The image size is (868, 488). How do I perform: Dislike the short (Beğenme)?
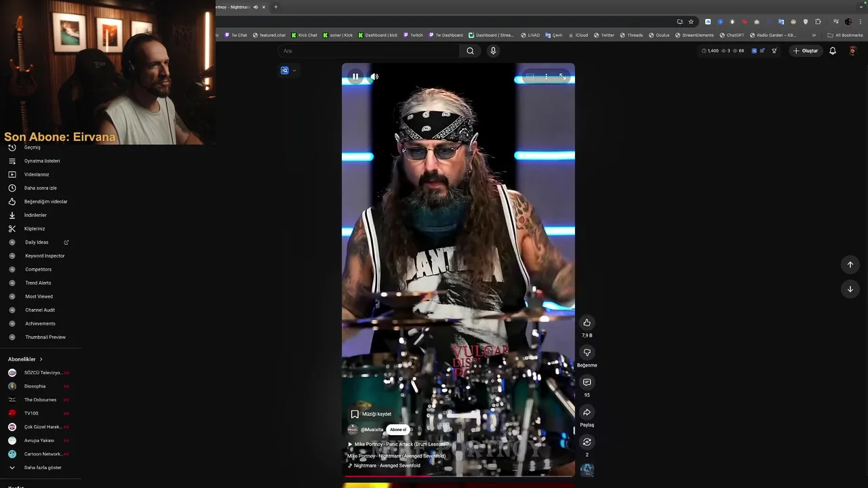[x=587, y=352]
